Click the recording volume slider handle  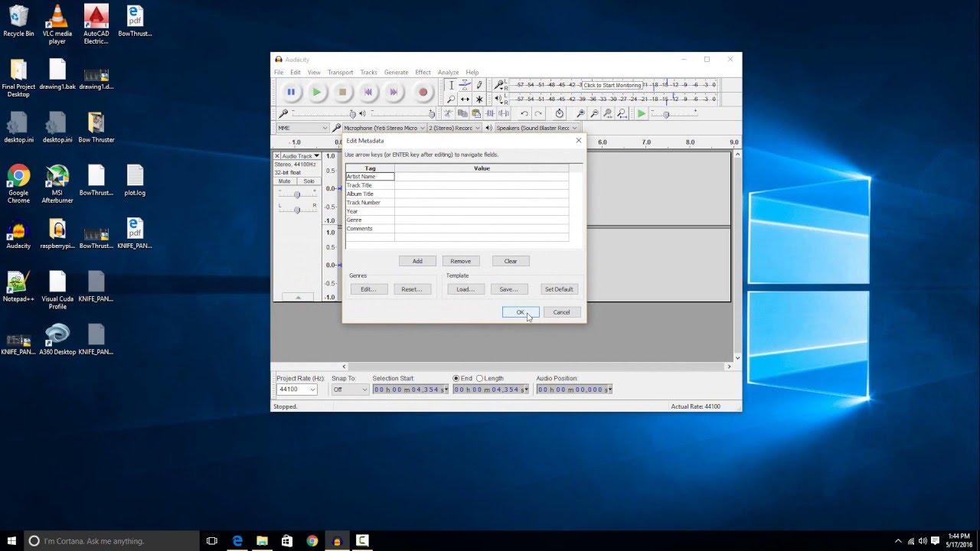coord(353,114)
